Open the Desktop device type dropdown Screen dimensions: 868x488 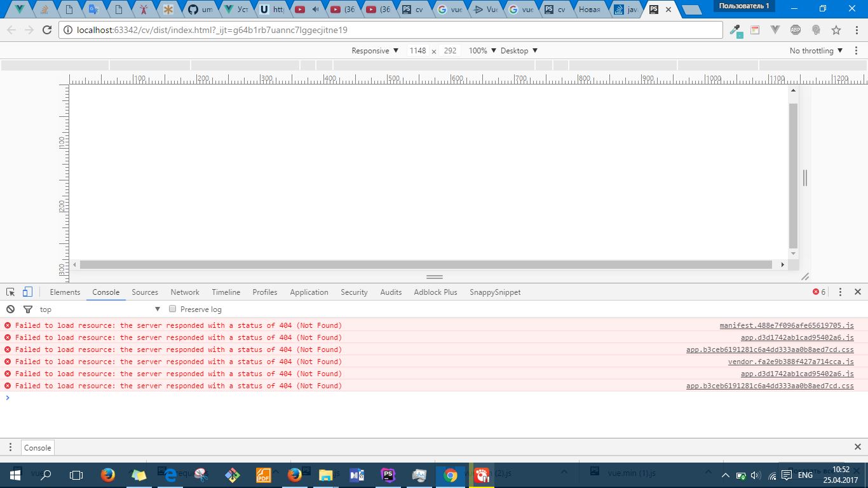click(x=519, y=50)
